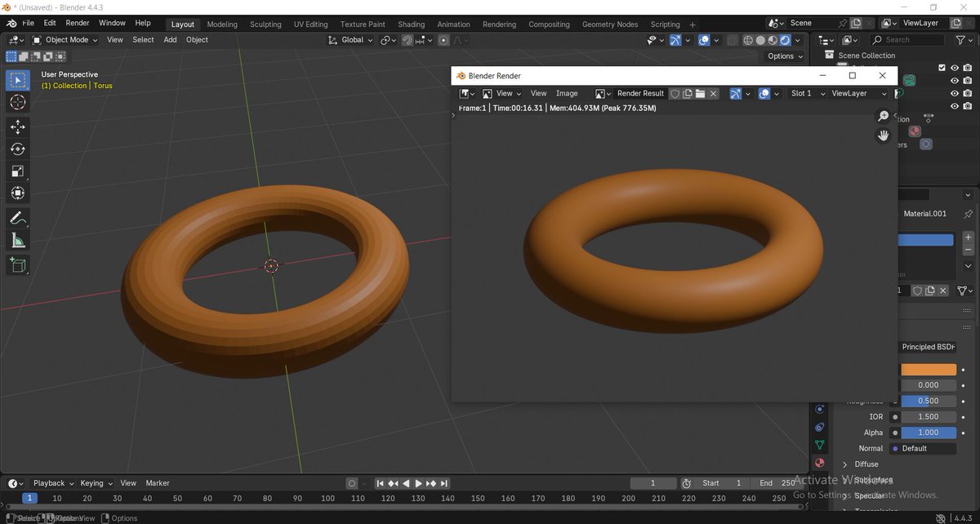Click new scene icon next to Scene field
Viewport: 980px width, 524px height.
856,24
